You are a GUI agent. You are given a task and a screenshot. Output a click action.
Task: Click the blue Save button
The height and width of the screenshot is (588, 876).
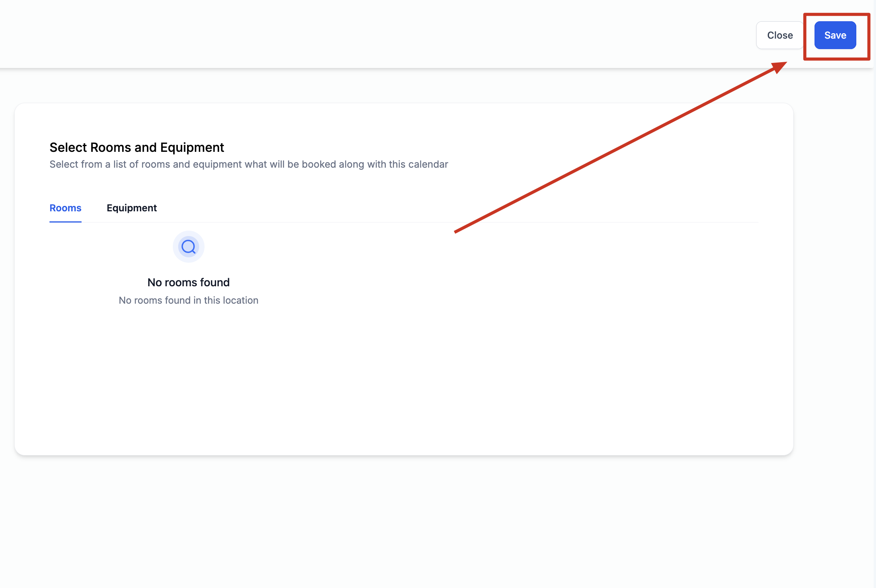835,35
